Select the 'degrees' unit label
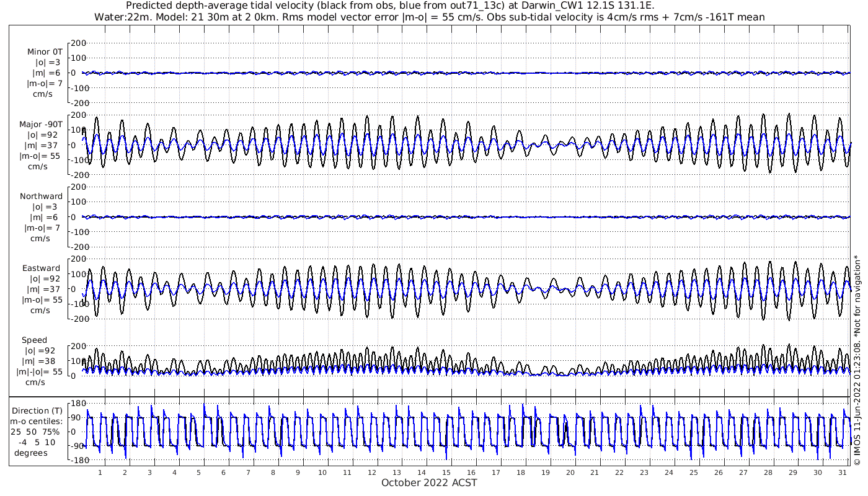The height and width of the screenshot is (496, 868). click(31, 453)
